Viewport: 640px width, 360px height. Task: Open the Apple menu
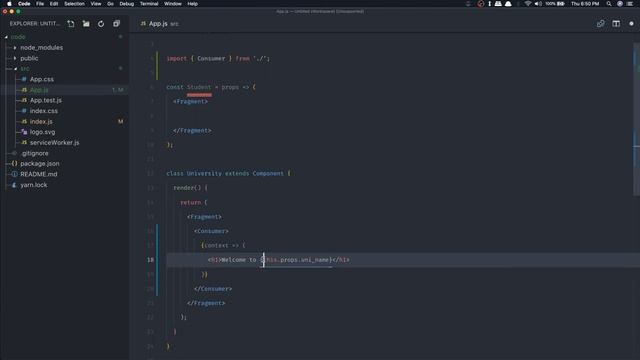[x=9, y=4]
